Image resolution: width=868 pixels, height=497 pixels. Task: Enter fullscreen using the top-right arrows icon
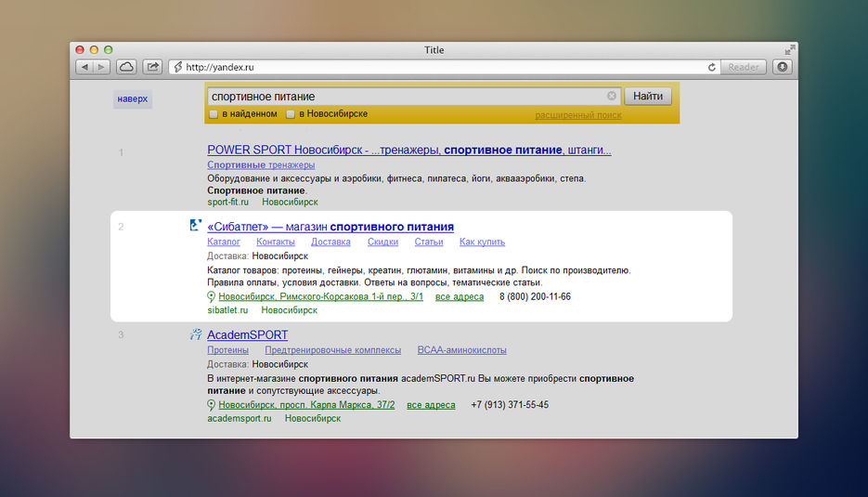[789, 50]
